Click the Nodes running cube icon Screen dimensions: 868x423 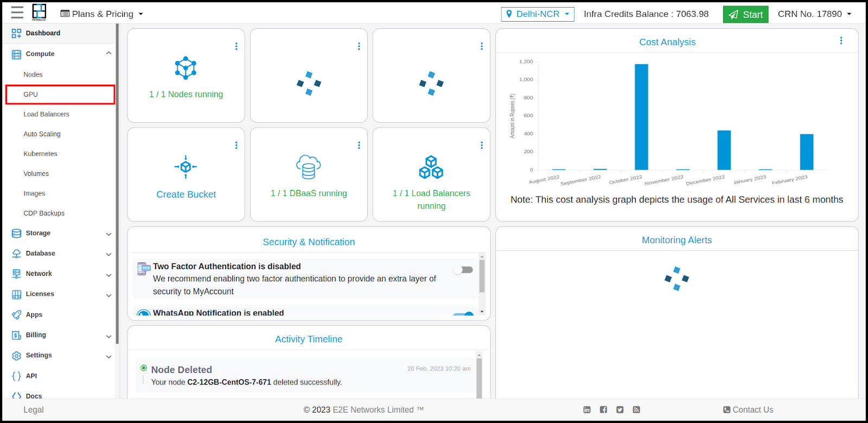186,68
